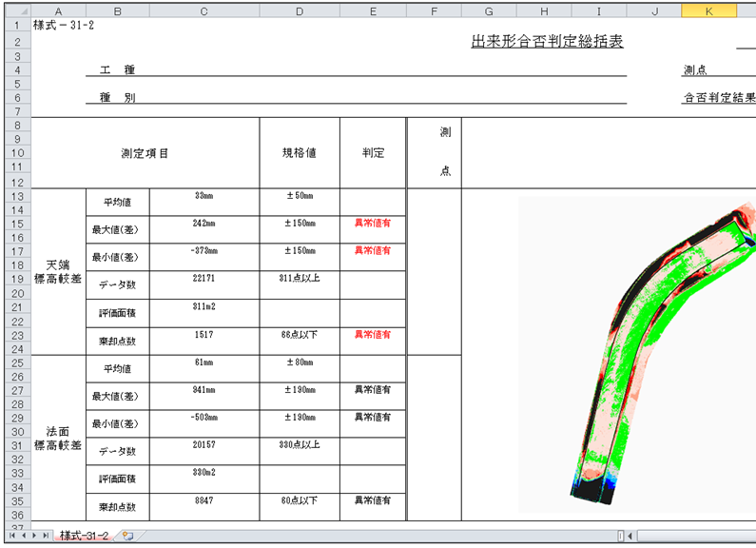
Task: Select column C header
Action: [204, 11]
